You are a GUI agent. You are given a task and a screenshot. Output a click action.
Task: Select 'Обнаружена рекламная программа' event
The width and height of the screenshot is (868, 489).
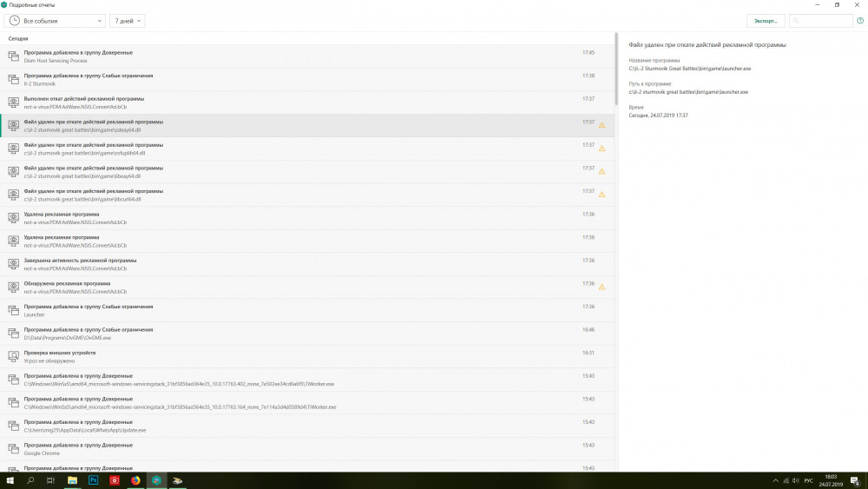click(307, 287)
